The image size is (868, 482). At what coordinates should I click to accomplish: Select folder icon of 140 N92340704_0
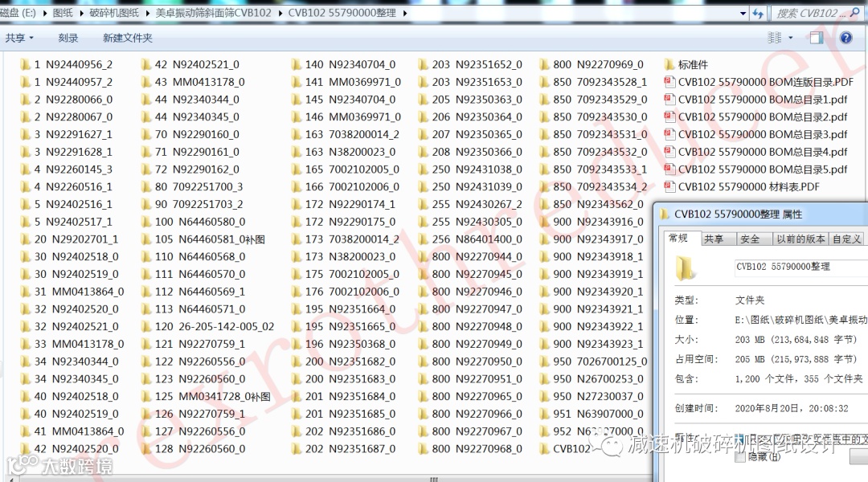coord(296,64)
